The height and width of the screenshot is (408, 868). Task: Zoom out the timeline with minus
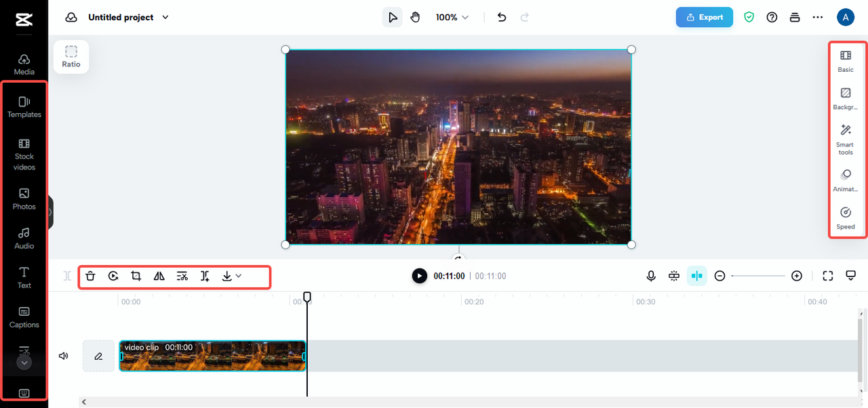(x=720, y=276)
